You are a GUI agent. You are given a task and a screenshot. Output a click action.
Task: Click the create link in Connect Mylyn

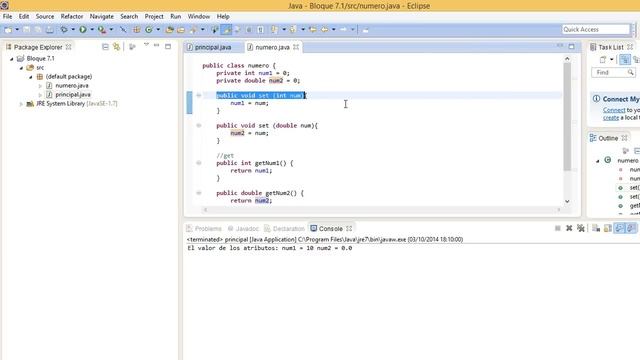click(x=611, y=118)
